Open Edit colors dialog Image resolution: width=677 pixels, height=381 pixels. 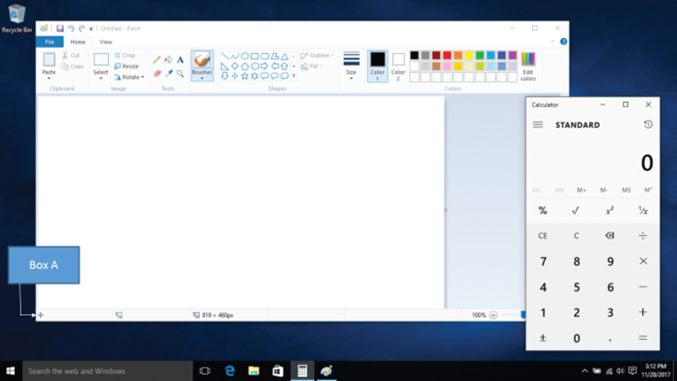coord(528,67)
